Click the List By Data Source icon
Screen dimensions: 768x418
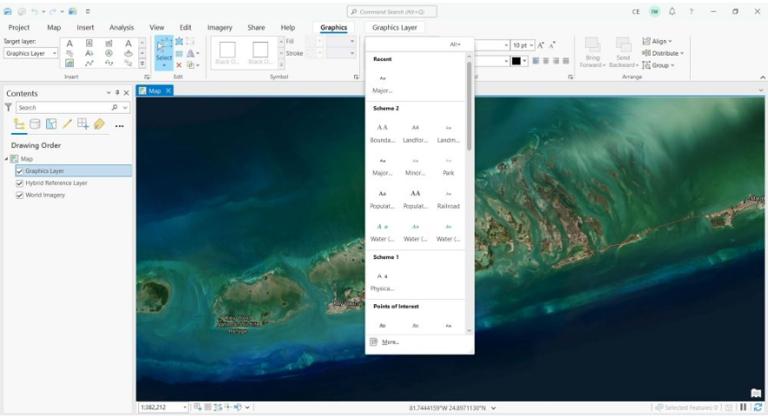(x=35, y=124)
